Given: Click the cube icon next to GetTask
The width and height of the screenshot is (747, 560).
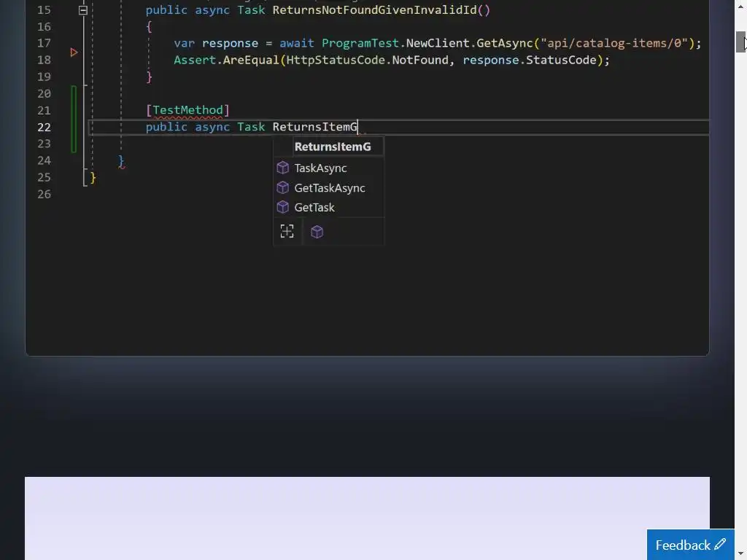Looking at the screenshot, I should tap(282, 207).
